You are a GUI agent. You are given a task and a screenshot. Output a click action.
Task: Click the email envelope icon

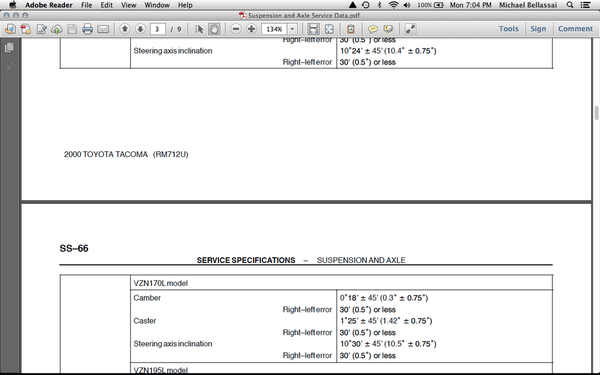103,29
